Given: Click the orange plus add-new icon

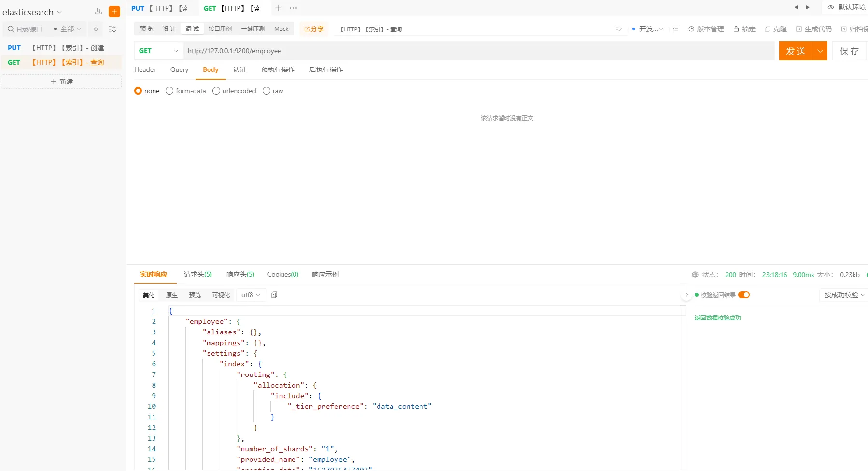Looking at the screenshot, I should [114, 12].
